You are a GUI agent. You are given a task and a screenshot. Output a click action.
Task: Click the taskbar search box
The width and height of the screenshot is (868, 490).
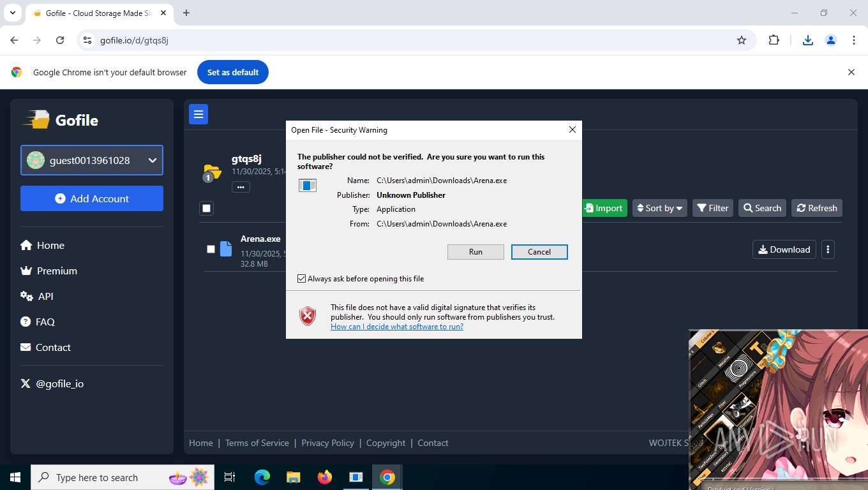pos(123,477)
